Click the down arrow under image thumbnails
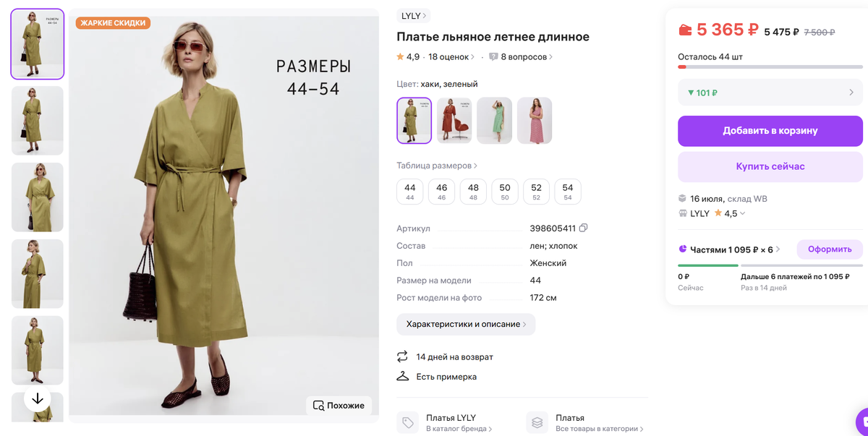The height and width of the screenshot is (436, 868). (x=38, y=398)
